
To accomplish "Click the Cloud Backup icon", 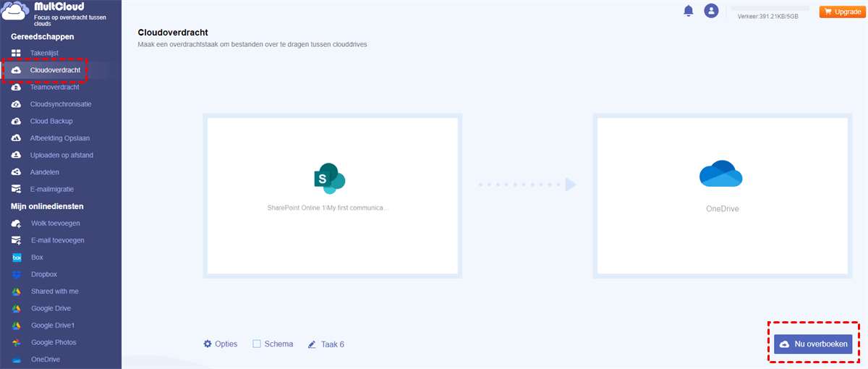I will tap(16, 121).
